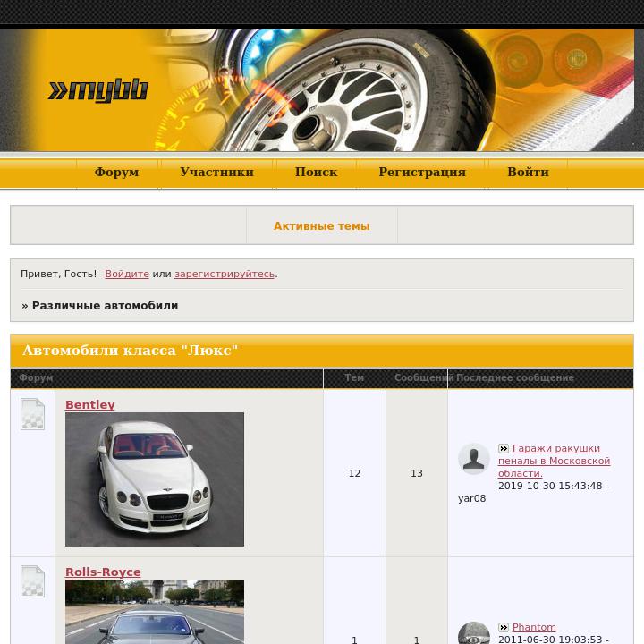Follow the зарегистрируйтесь link
The image size is (644, 644).
tap(225, 274)
